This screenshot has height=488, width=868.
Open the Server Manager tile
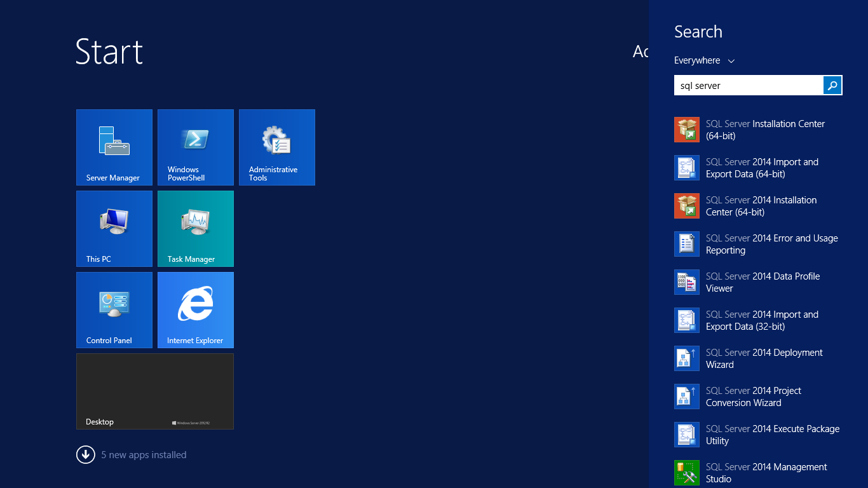pyautogui.click(x=114, y=147)
